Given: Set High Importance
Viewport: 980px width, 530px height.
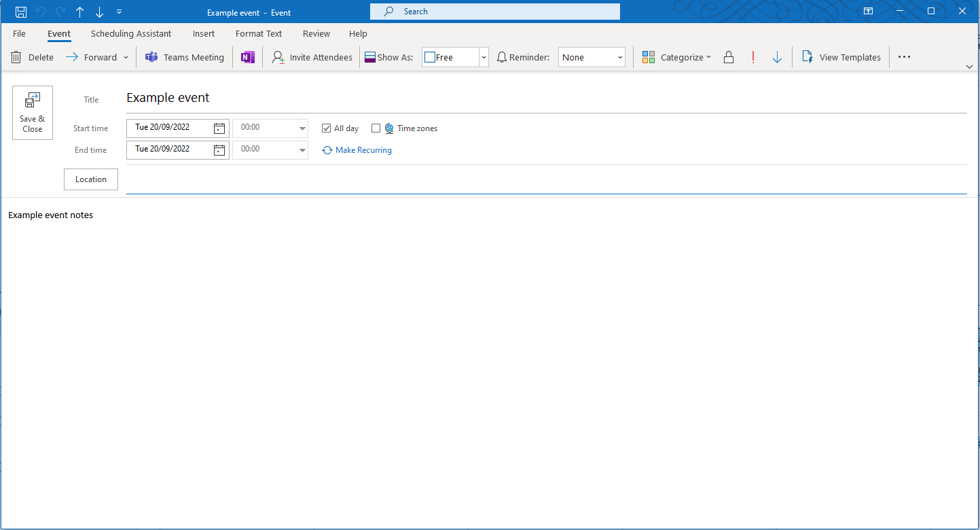Looking at the screenshot, I should 753,57.
